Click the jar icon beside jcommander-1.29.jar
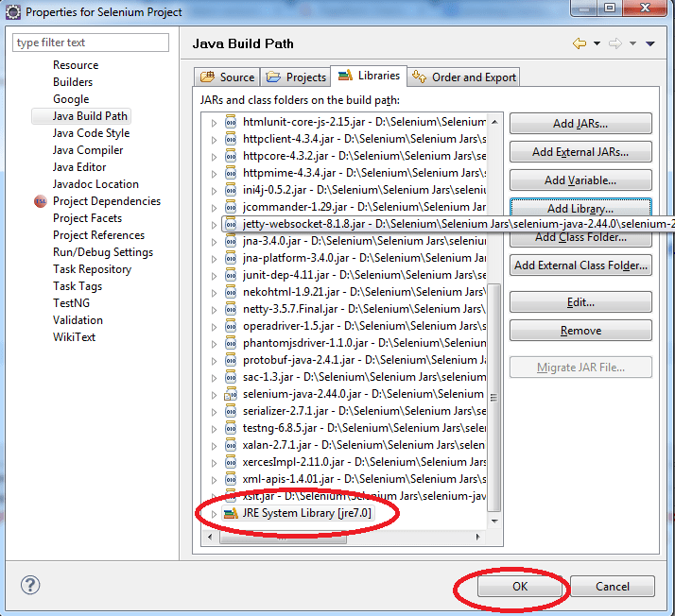Image resolution: width=675 pixels, height=616 pixels. tap(231, 207)
